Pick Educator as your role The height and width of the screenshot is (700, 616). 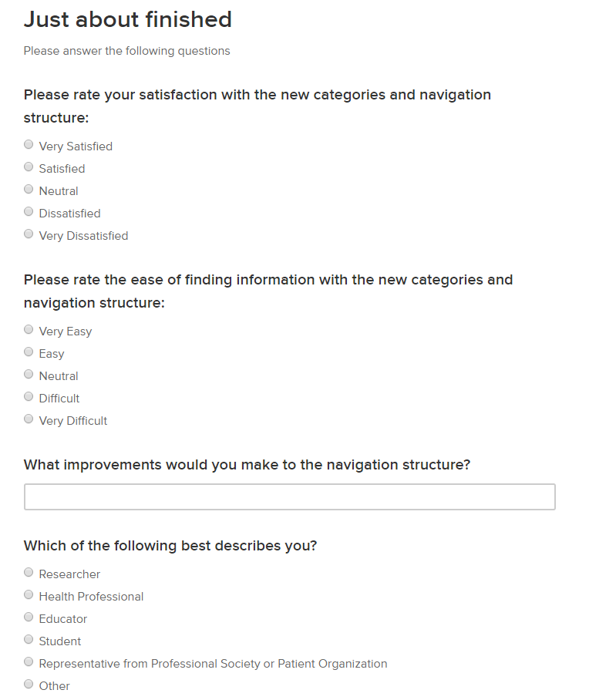pos(29,617)
